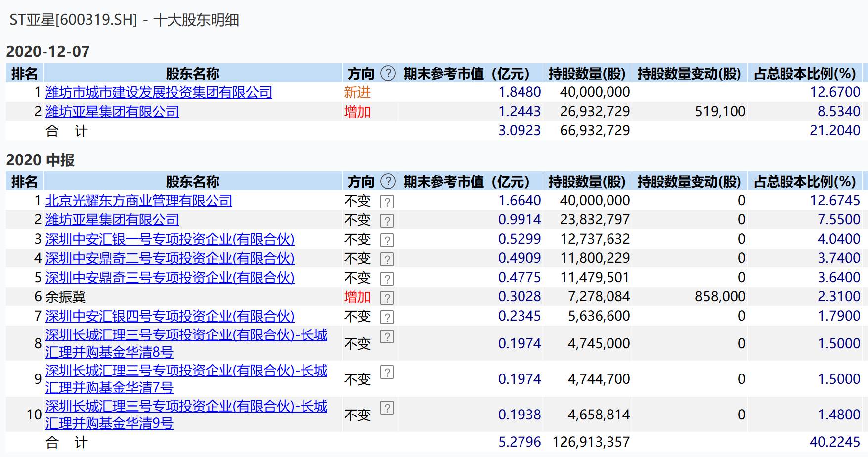Click value 519,100 share change
Screen dimensions: 868x457
point(720,111)
